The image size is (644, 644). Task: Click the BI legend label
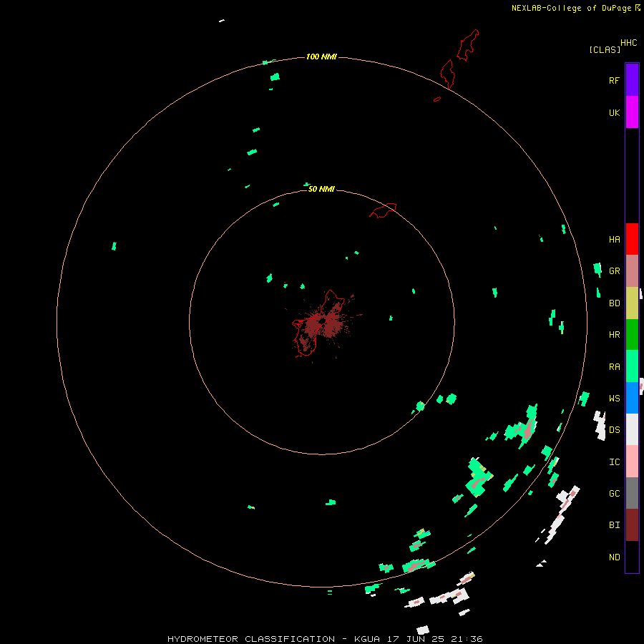tap(614, 525)
